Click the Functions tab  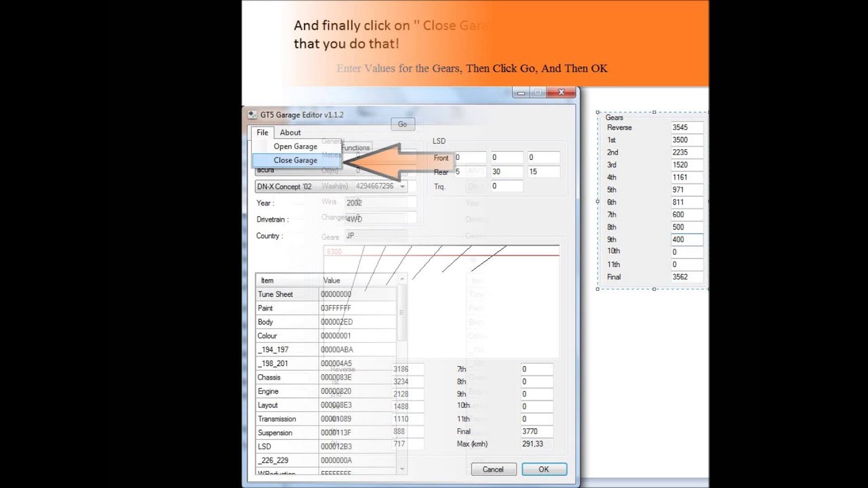[355, 148]
